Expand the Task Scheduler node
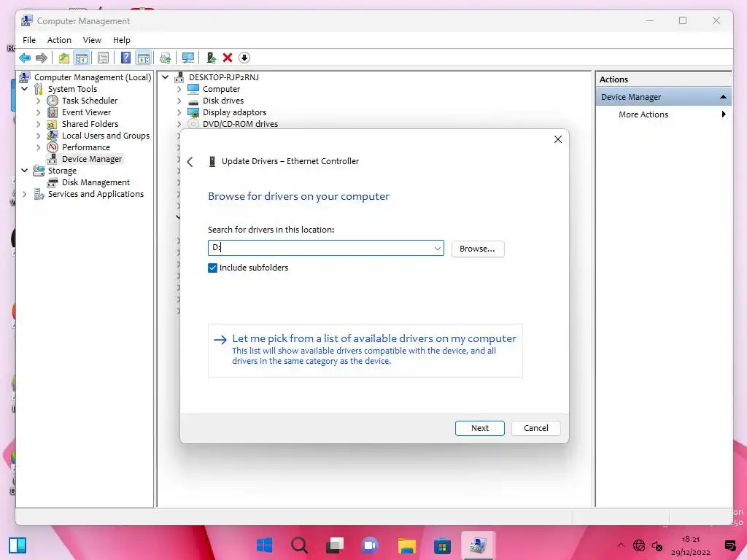Viewport: 747px width, 560px height. [x=39, y=101]
